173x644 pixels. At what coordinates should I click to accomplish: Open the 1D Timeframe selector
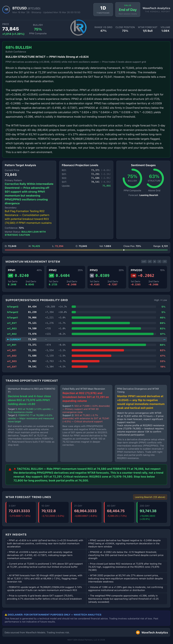[103, 10]
